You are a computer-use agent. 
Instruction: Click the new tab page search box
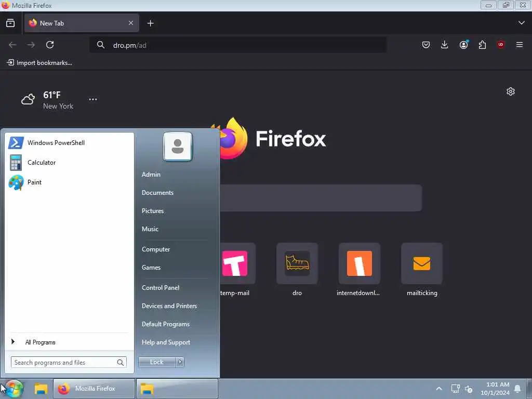pyautogui.click(x=321, y=198)
